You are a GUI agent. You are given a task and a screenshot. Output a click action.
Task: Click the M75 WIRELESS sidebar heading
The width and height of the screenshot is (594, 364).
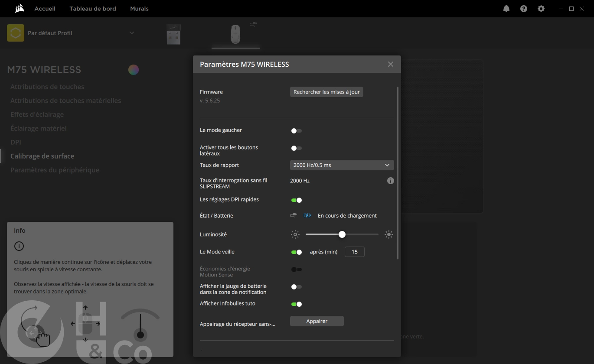[x=44, y=70]
